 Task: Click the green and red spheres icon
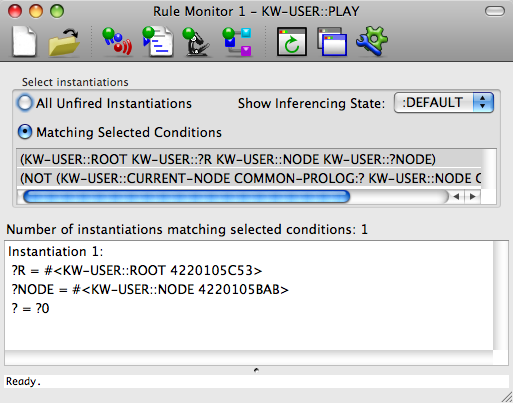117,42
